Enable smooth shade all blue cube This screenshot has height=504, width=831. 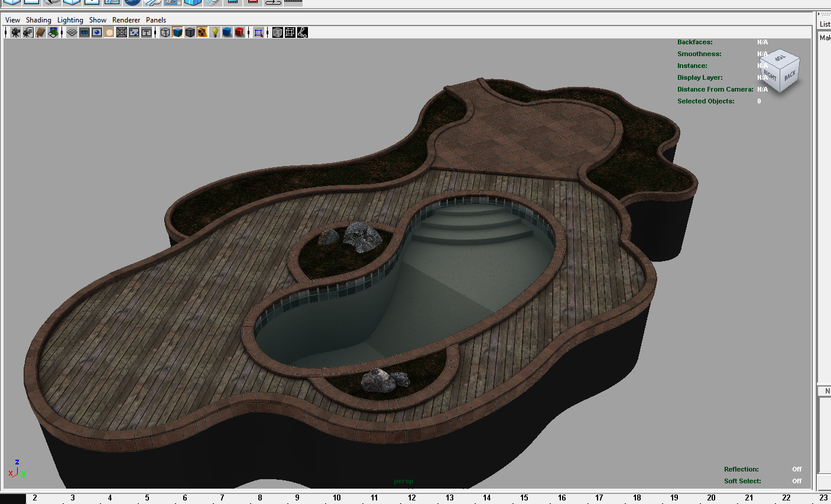click(x=177, y=32)
